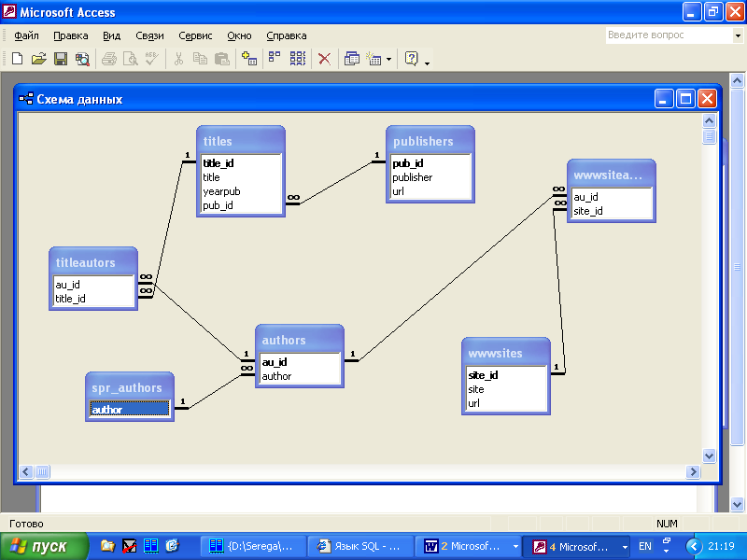Click the Copy toolbar icon
747x560 pixels.
pyautogui.click(x=200, y=59)
